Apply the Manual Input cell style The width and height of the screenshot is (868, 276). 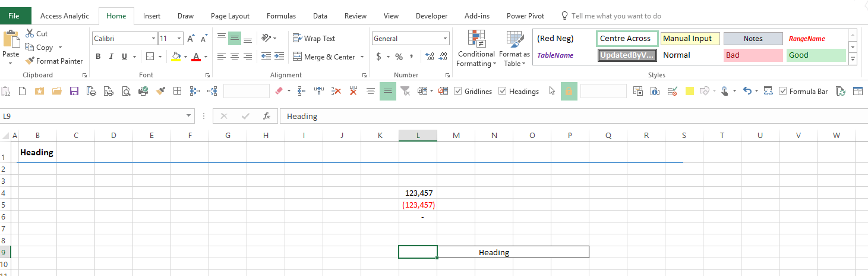coord(690,39)
